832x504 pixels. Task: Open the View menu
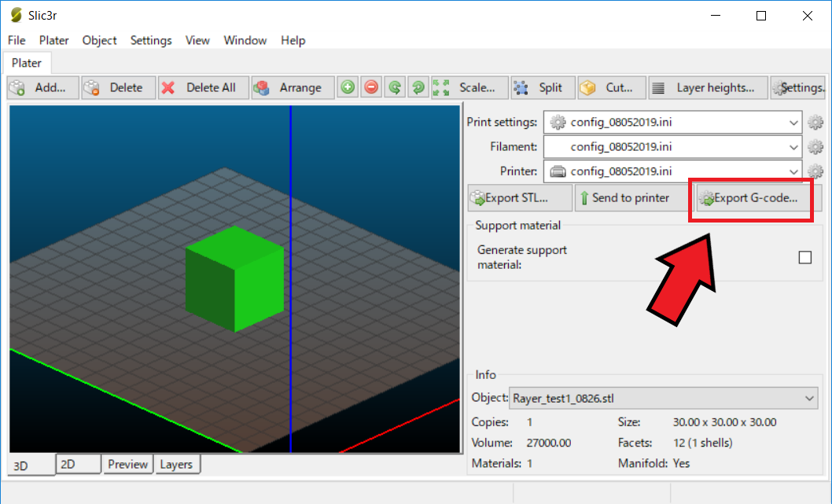pyautogui.click(x=197, y=40)
